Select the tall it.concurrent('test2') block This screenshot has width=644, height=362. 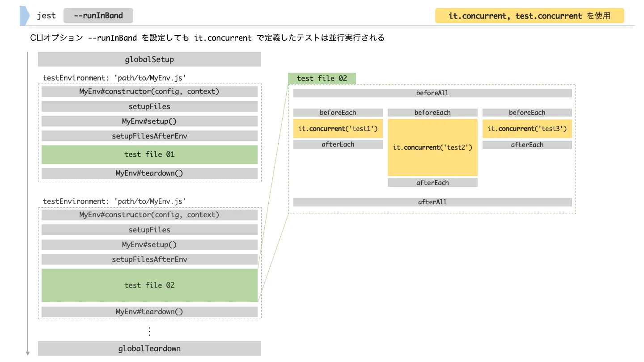click(x=432, y=147)
